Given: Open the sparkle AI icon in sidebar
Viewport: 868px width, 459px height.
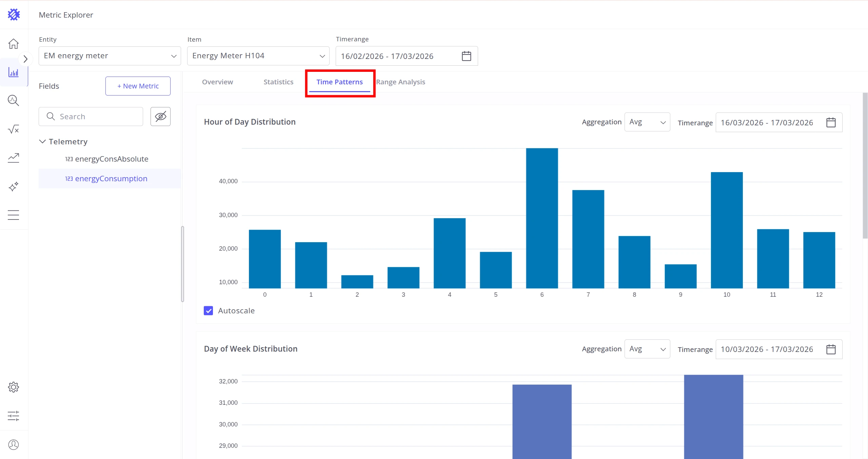Looking at the screenshot, I should click(x=14, y=187).
